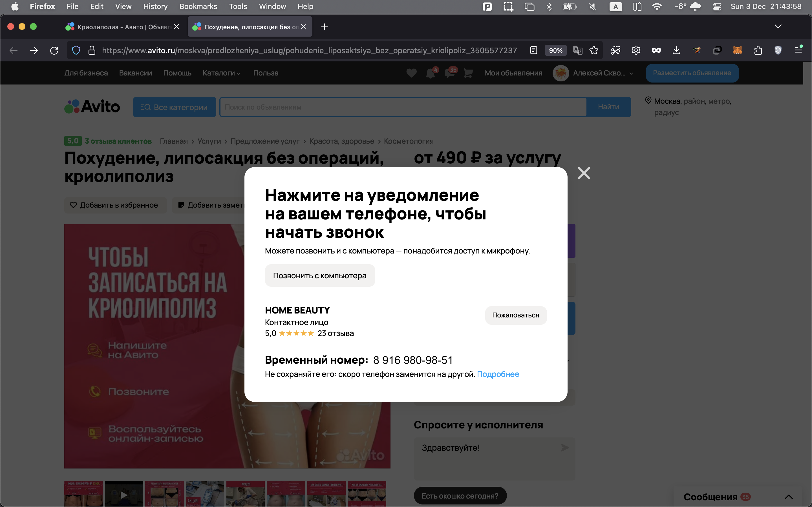Open macOS Control Center toggle icon
Screen dimensions: 812x507
pos(717,7)
